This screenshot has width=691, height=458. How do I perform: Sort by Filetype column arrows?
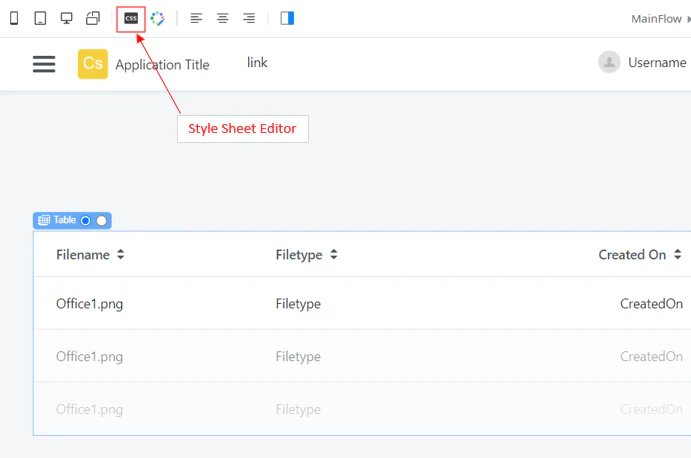[x=334, y=254]
